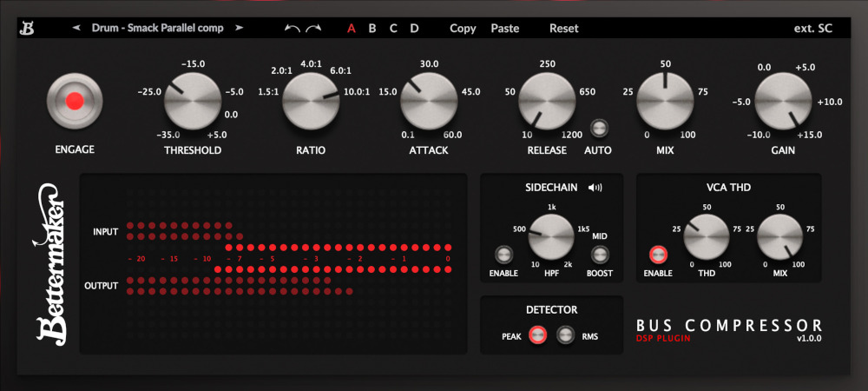Click the 30.0 attack label
This screenshot has height=391, width=868.
point(429,63)
